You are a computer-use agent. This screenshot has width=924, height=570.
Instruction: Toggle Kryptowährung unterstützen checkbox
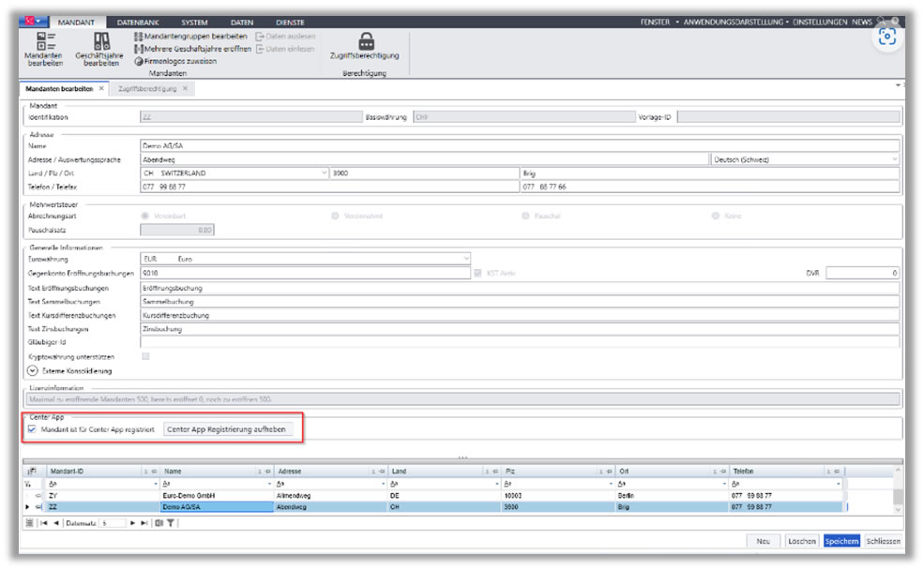click(x=145, y=356)
